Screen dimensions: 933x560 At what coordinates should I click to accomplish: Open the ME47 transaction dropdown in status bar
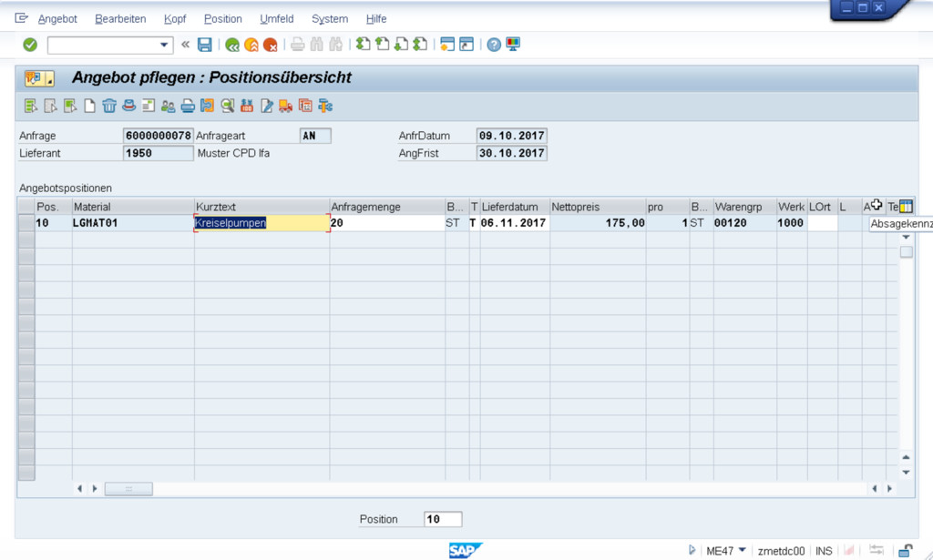(742, 551)
